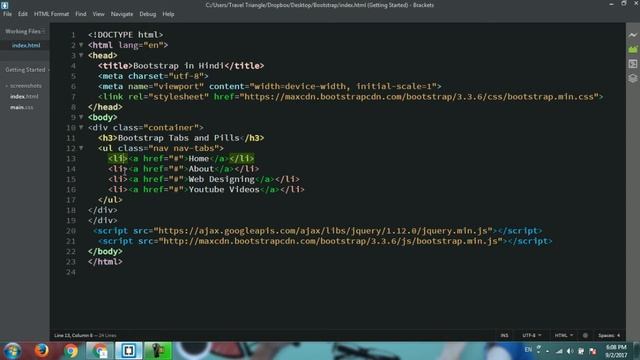Click line number 7 in the gutter
The image size is (640, 360).
[x=73, y=97]
